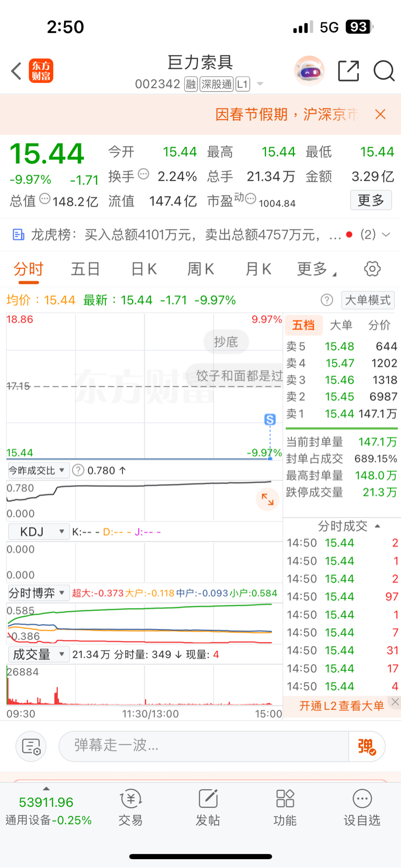Open the KDJ indicator dropdown
This screenshot has width=401, height=868.
(39, 532)
